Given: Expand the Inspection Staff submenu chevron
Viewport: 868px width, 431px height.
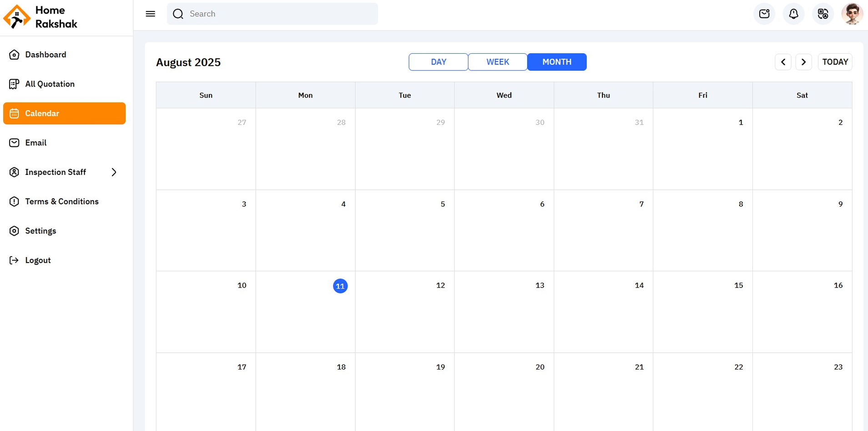Looking at the screenshot, I should click(114, 172).
